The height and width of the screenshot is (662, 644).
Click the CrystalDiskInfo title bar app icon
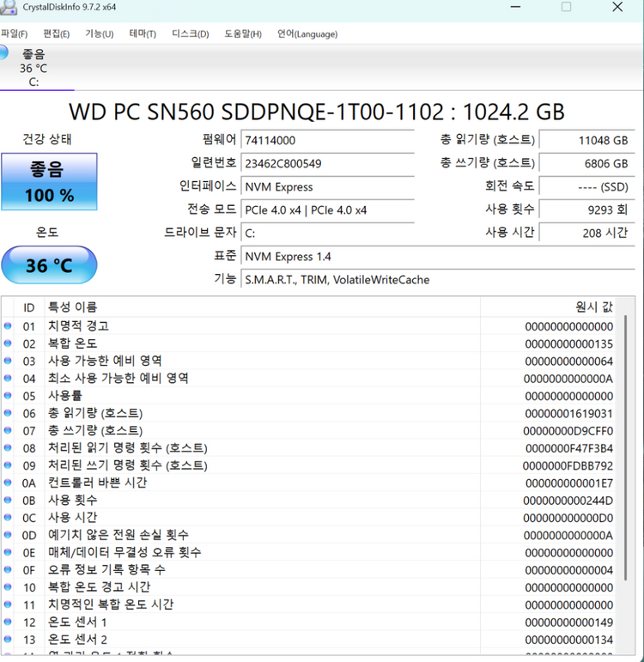click(x=8, y=7)
